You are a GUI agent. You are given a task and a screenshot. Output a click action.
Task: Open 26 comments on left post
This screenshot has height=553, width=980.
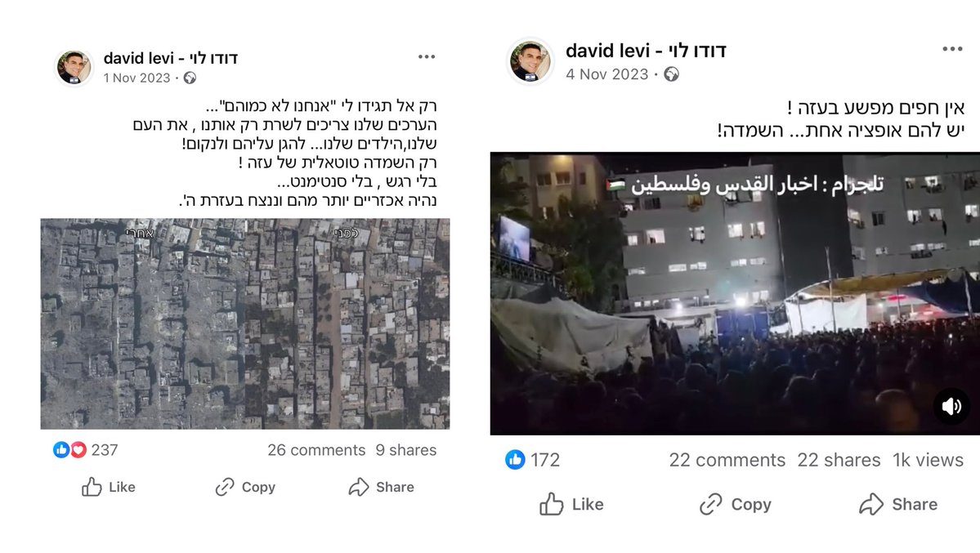click(x=316, y=450)
